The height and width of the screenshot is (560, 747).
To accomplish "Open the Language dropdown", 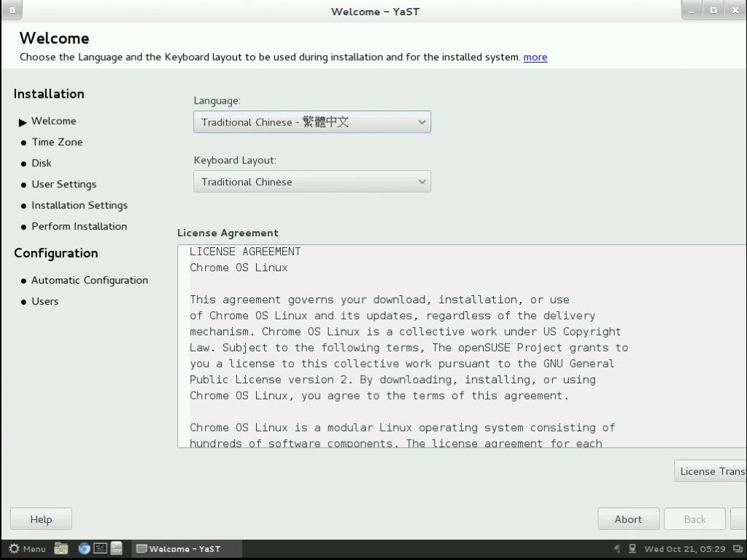I will click(x=312, y=122).
